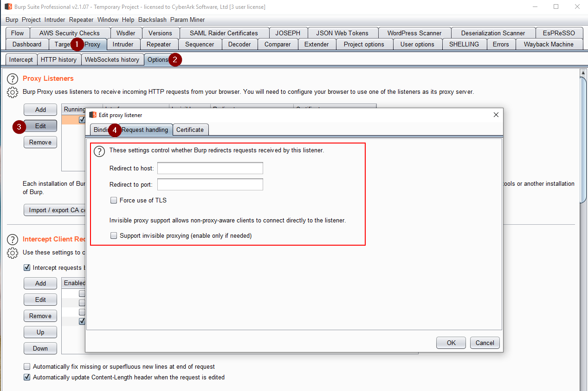Open the Backslash menu

tap(153, 20)
